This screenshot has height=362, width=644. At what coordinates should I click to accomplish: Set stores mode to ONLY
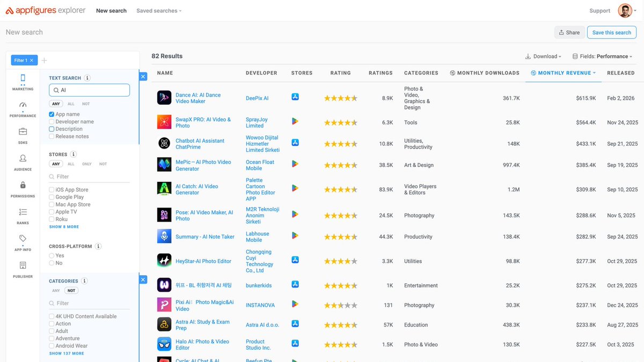pos(87,164)
